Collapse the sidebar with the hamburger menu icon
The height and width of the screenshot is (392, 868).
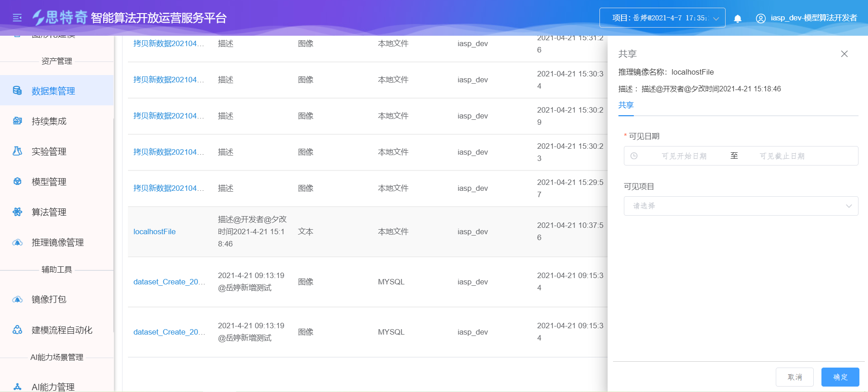pyautogui.click(x=17, y=18)
